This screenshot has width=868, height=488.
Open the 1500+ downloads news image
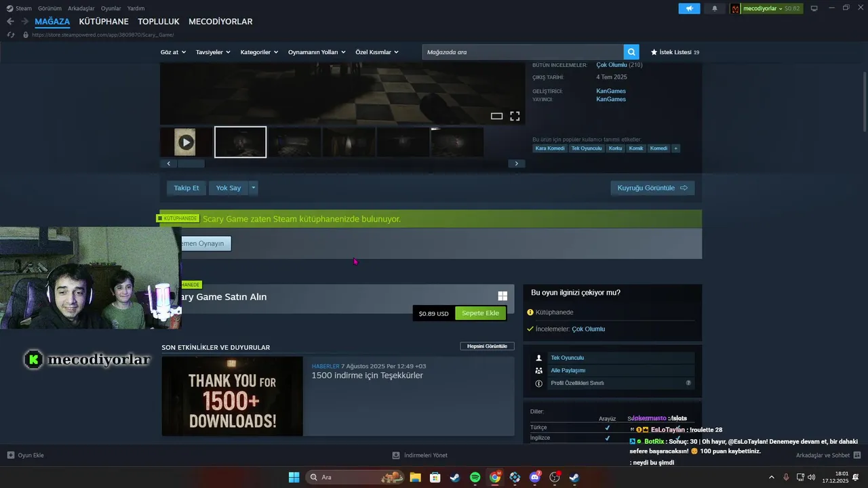tap(232, 396)
